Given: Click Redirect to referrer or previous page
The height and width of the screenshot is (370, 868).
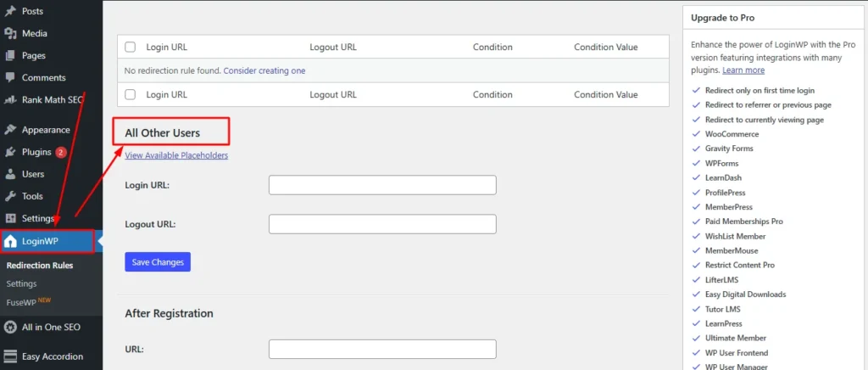Looking at the screenshot, I should coord(768,104).
